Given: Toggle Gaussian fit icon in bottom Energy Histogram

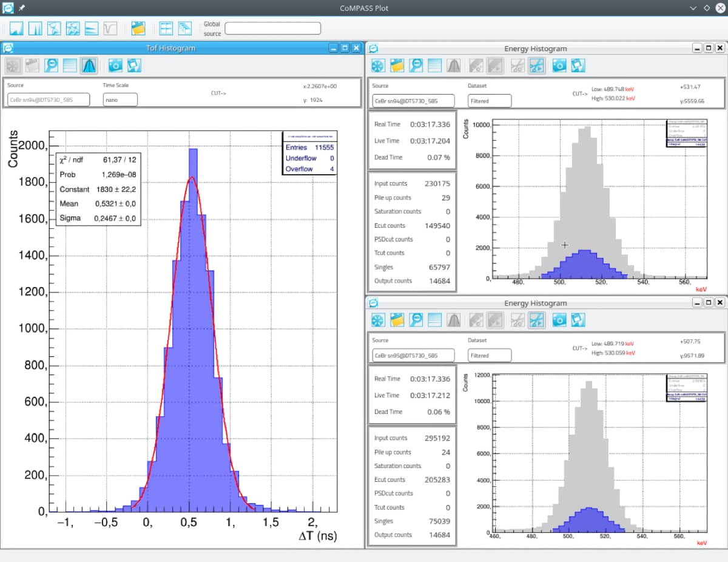Looking at the screenshot, I should pyautogui.click(x=453, y=319).
